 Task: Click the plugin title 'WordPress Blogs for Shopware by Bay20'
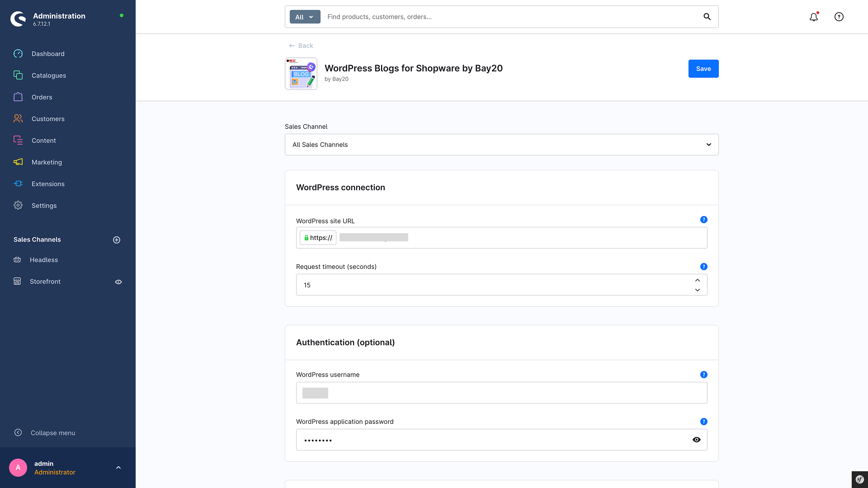coord(414,68)
